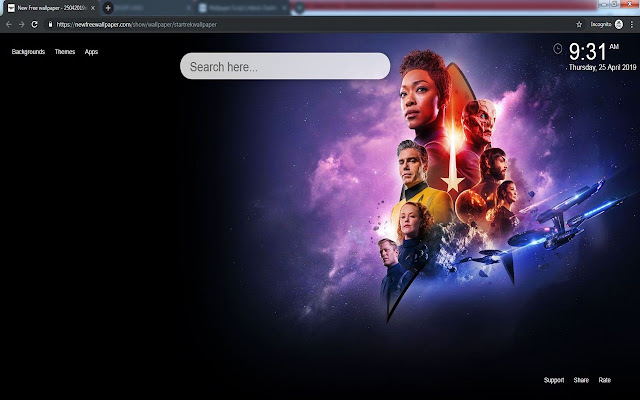Click the 9:31 AM clock display

tap(594, 52)
